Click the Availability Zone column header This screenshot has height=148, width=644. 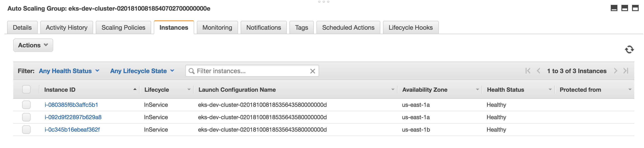(425, 90)
